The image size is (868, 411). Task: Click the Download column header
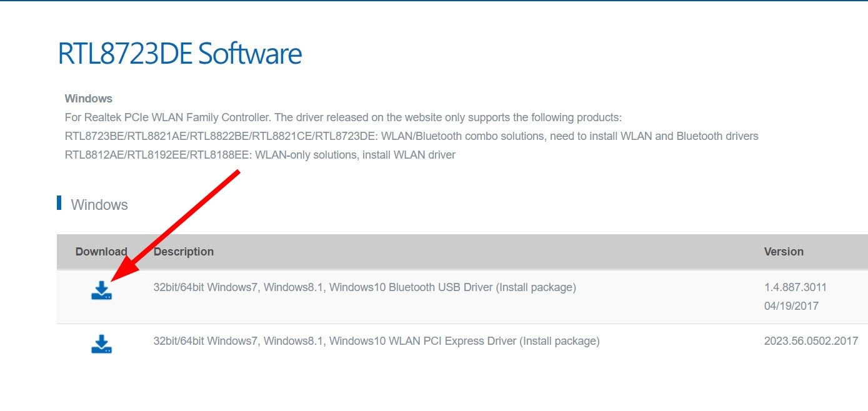pyautogui.click(x=101, y=252)
